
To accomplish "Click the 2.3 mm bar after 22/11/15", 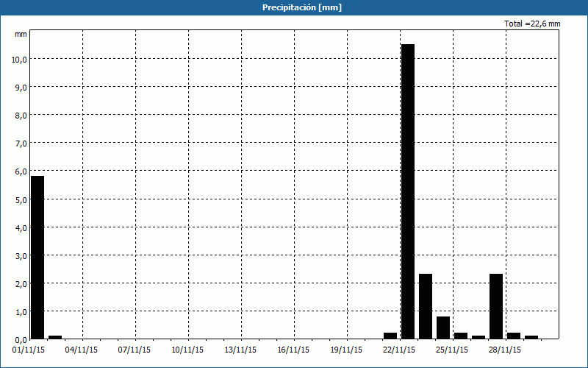I will 426,306.
